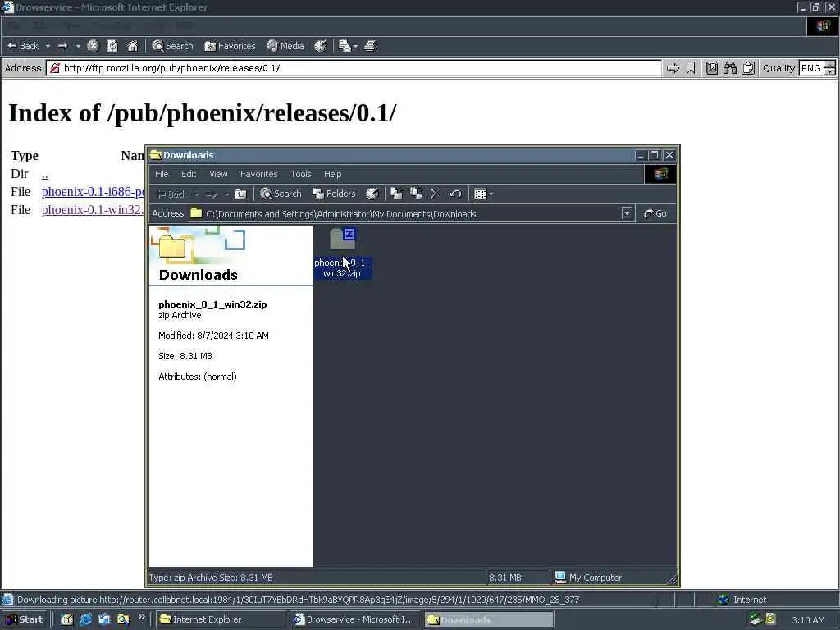The width and height of the screenshot is (840, 630).
Task: Toggle the Folders pane in Downloads window
Action: pyautogui.click(x=335, y=194)
